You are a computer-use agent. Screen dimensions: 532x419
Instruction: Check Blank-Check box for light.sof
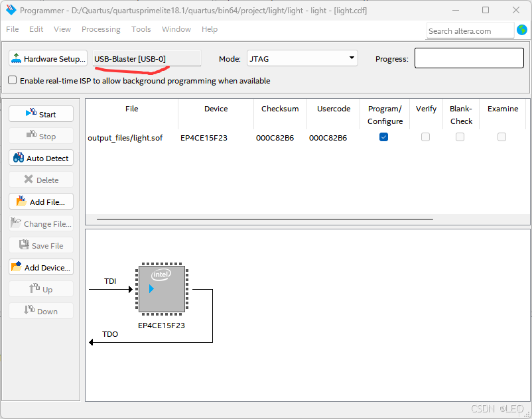point(460,137)
